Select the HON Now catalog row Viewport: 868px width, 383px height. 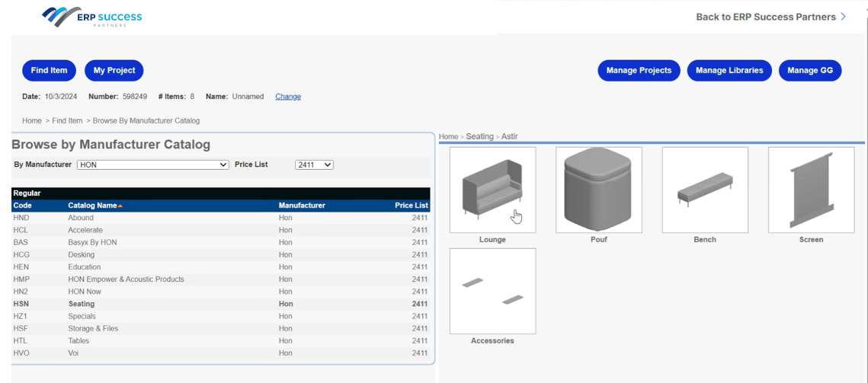(x=220, y=292)
